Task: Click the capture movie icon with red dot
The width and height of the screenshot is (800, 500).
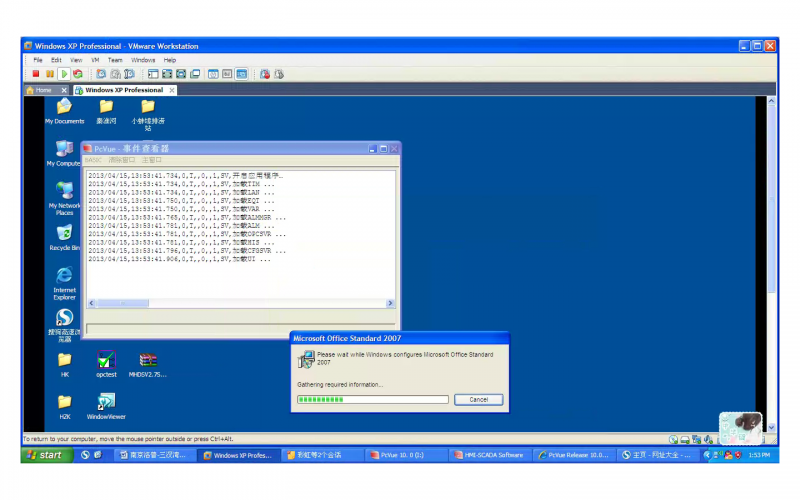Action: (265, 74)
